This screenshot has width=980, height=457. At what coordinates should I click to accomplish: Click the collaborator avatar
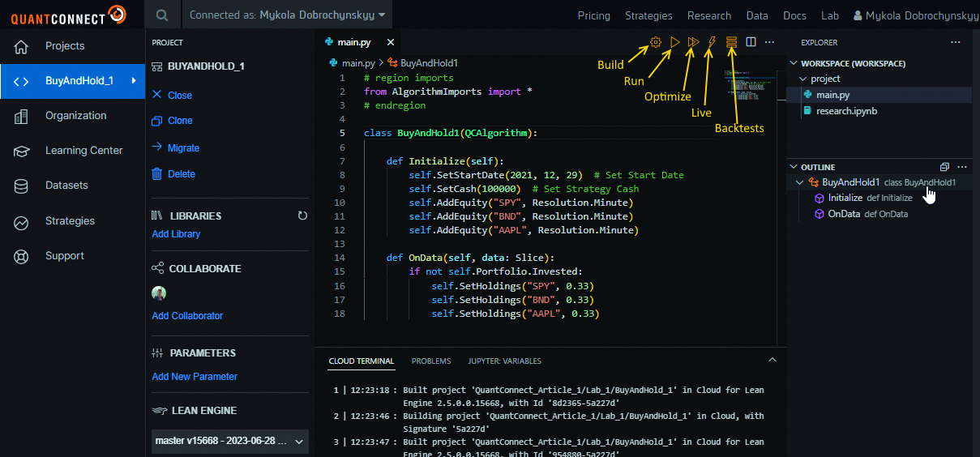[159, 293]
